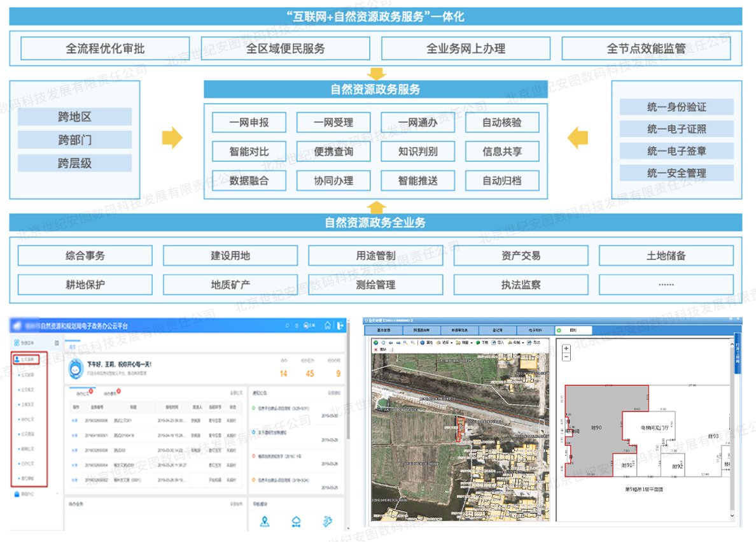Open the 选择 dropdown in map toolbar
This screenshot has height=542, width=756.
click(x=445, y=343)
